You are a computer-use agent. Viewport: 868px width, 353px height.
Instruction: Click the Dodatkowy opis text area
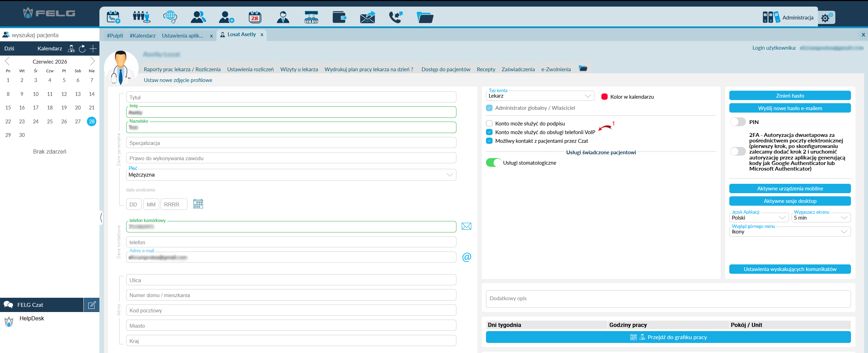pyautogui.click(x=668, y=299)
